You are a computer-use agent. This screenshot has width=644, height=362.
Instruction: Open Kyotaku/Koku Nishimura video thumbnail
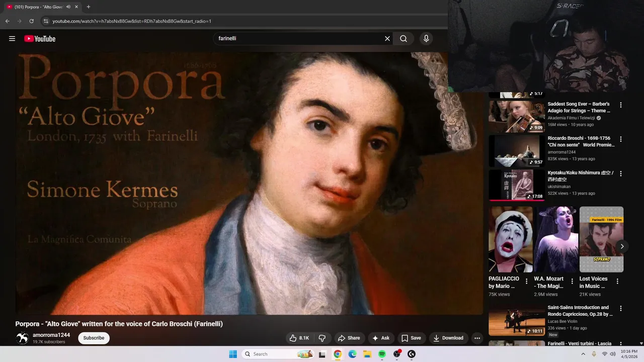tap(517, 185)
